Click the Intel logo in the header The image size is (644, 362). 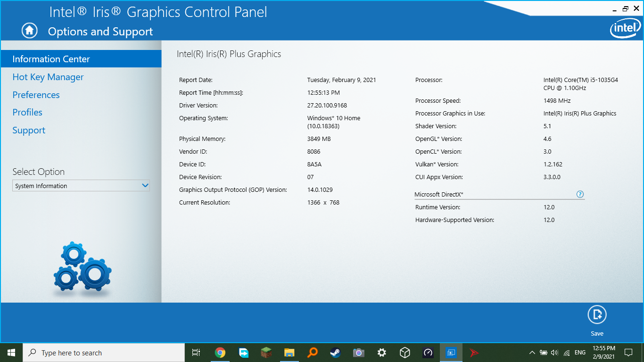pos(625,28)
